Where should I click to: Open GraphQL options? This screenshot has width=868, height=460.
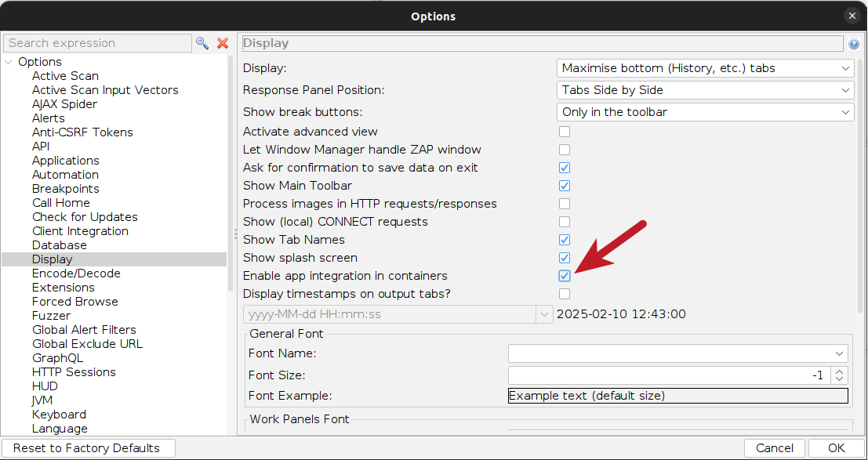(x=57, y=358)
